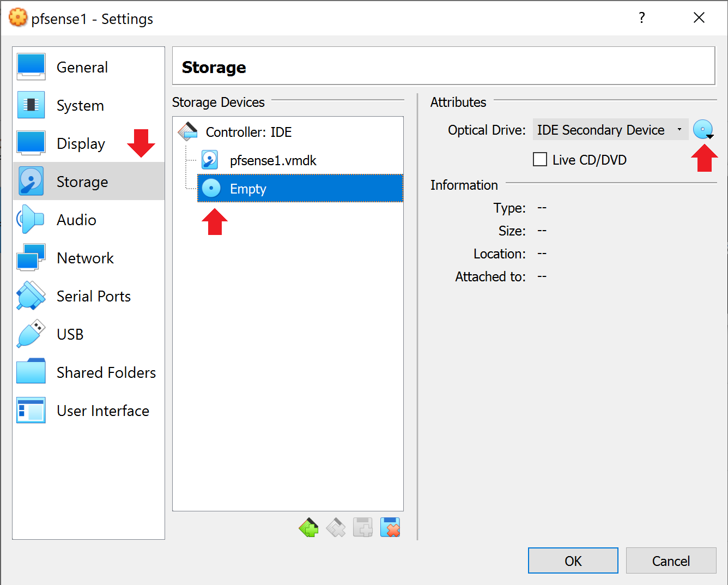Click the remove controller icon
Viewport: 728px width, 585px height.
[336, 528]
